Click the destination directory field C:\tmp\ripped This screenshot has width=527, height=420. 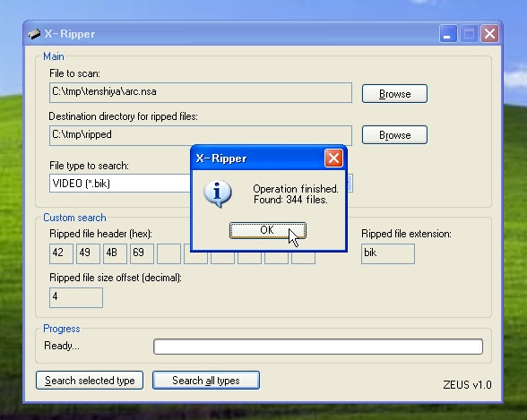click(x=201, y=135)
